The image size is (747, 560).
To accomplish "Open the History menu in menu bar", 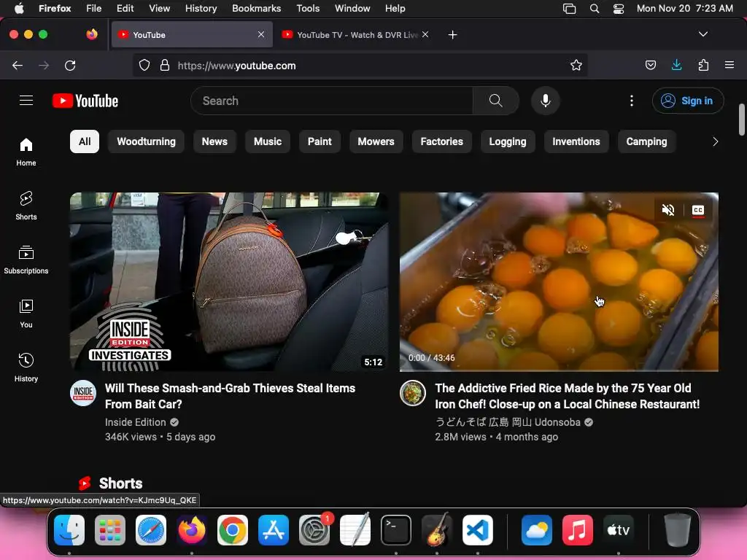I will pyautogui.click(x=201, y=8).
